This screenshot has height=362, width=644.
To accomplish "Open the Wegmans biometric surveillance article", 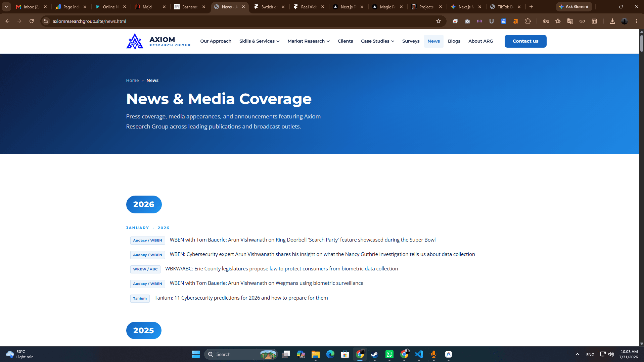I will pyautogui.click(x=267, y=283).
